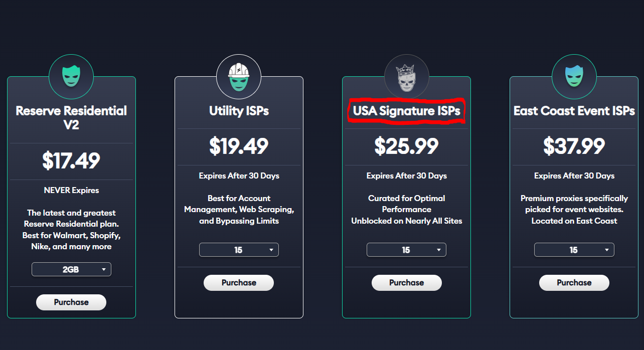
Task: Click the $25.99 price text
Action: pyautogui.click(x=406, y=146)
